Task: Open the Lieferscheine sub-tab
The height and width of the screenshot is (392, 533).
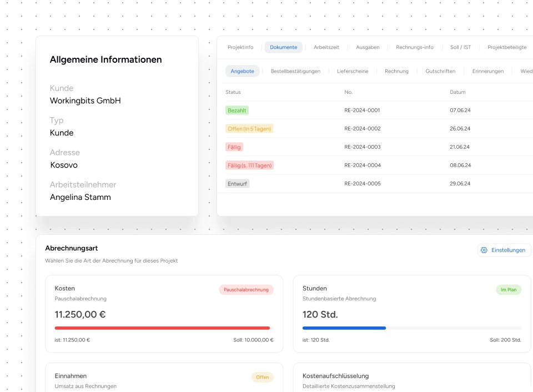Action: coord(353,71)
